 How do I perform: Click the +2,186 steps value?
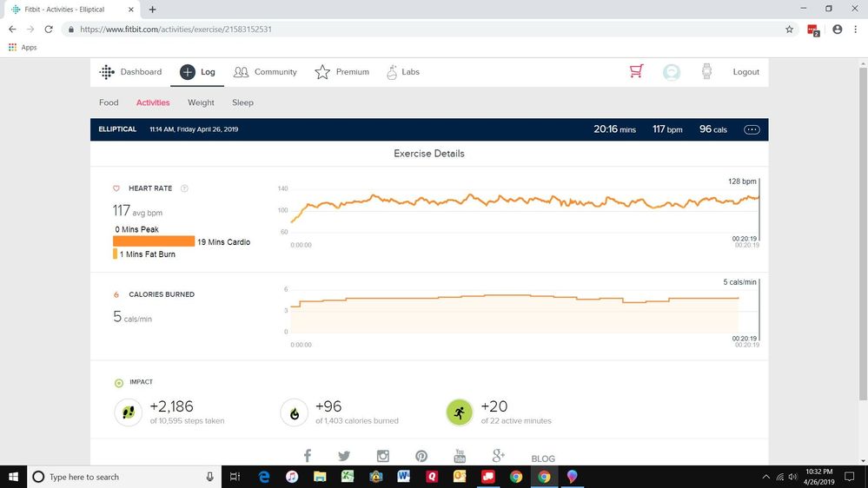tap(172, 406)
